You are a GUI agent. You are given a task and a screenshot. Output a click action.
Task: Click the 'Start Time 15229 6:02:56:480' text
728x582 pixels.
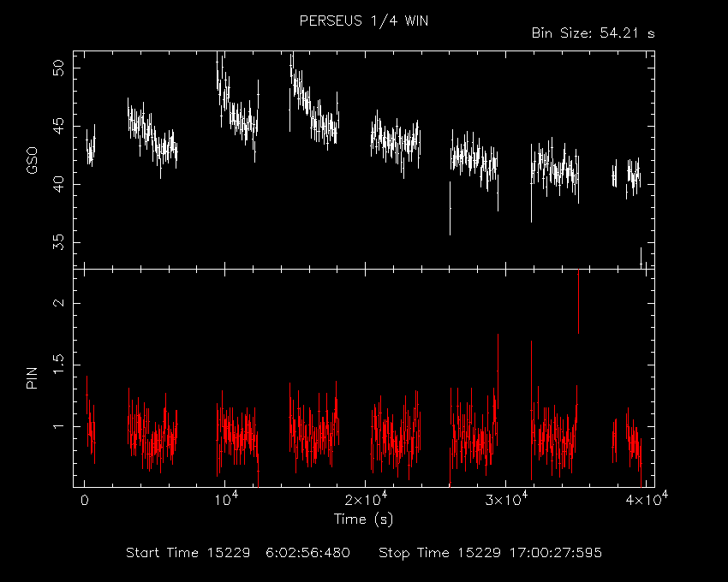point(238,553)
